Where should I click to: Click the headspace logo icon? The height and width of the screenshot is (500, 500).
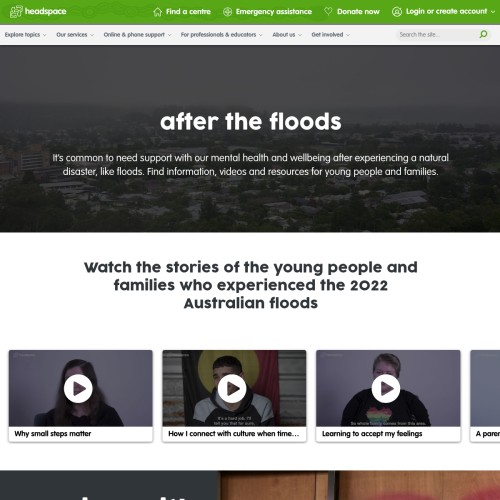point(16,12)
